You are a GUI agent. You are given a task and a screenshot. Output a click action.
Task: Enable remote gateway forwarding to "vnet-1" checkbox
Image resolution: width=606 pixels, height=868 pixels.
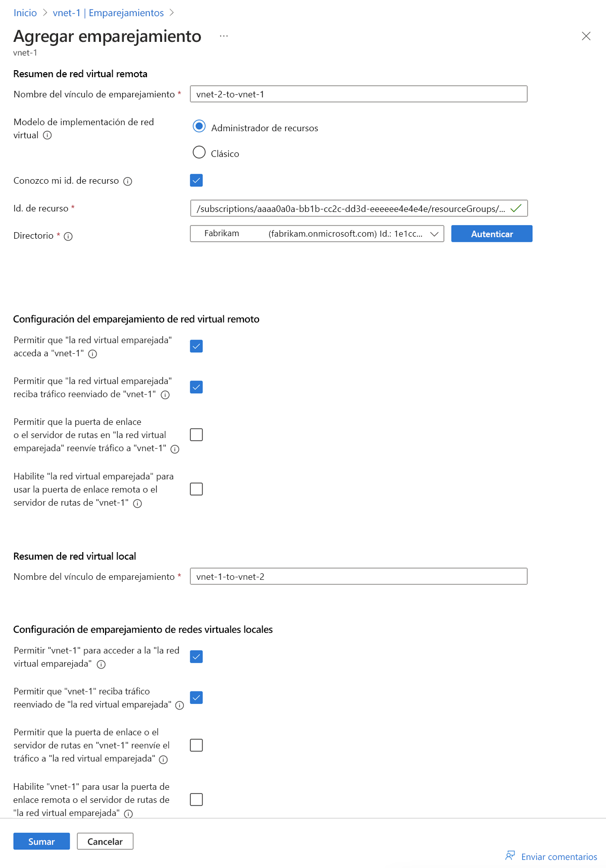coord(196,435)
